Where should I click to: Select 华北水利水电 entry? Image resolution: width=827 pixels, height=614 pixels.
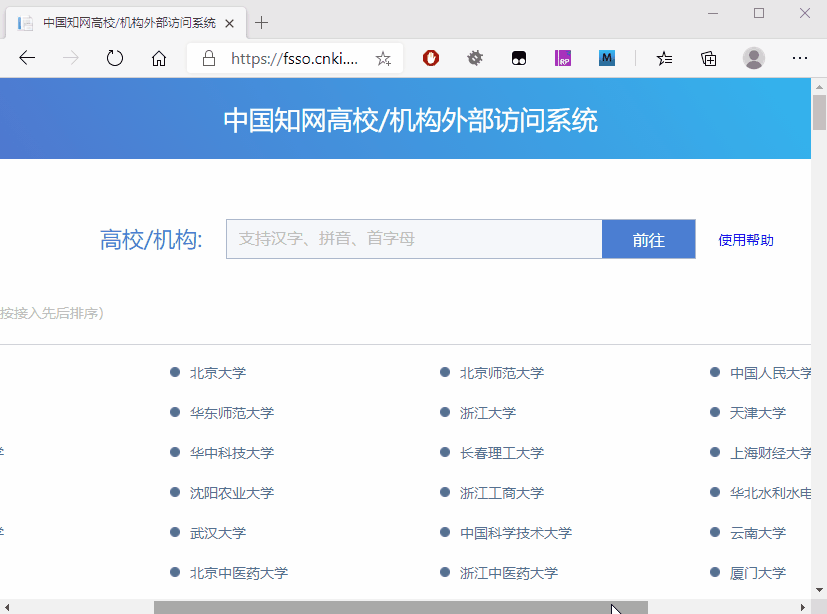771,493
